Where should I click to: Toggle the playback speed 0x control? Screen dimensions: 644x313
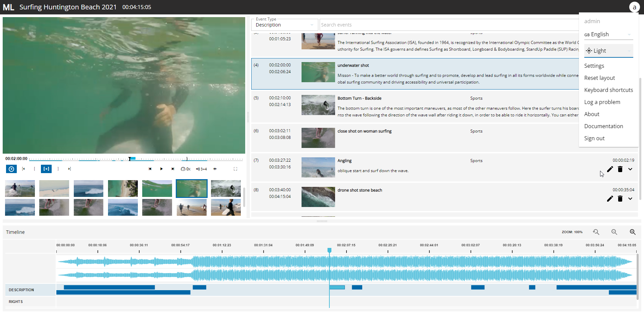185,169
